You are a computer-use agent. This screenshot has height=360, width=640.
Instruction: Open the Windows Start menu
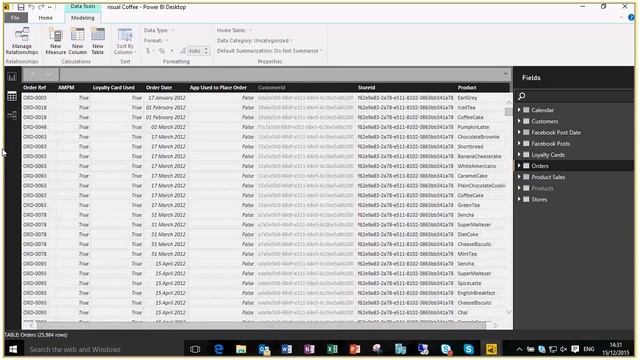tap(13, 349)
